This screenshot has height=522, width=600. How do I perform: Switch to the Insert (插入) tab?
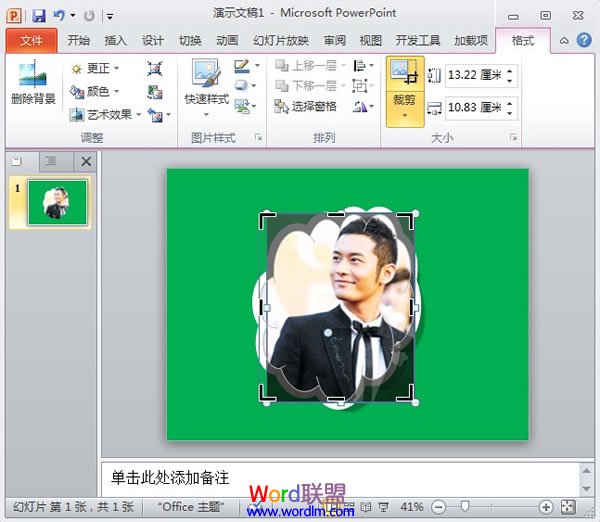(116, 40)
